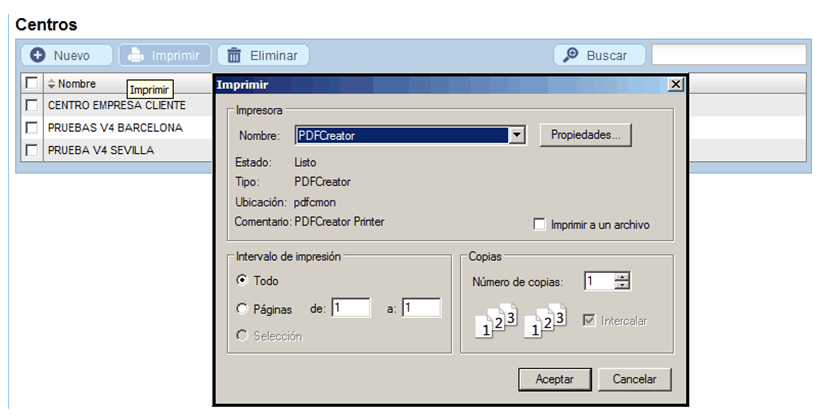The height and width of the screenshot is (419, 826).
Task: Check the CENTRO EMPRESA CLIENTE row checkbox
Action: pos(32,105)
